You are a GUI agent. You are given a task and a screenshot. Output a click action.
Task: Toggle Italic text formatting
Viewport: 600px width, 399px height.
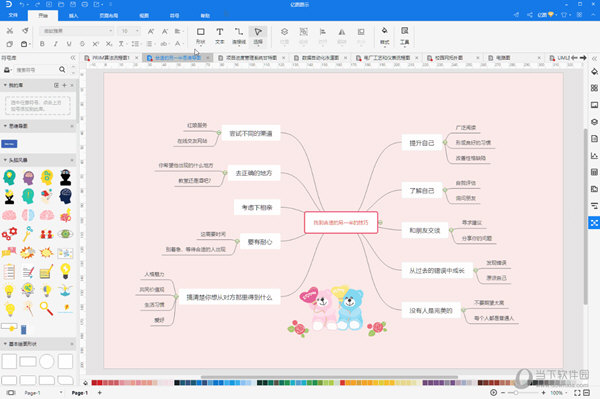pyautogui.click(x=55, y=44)
